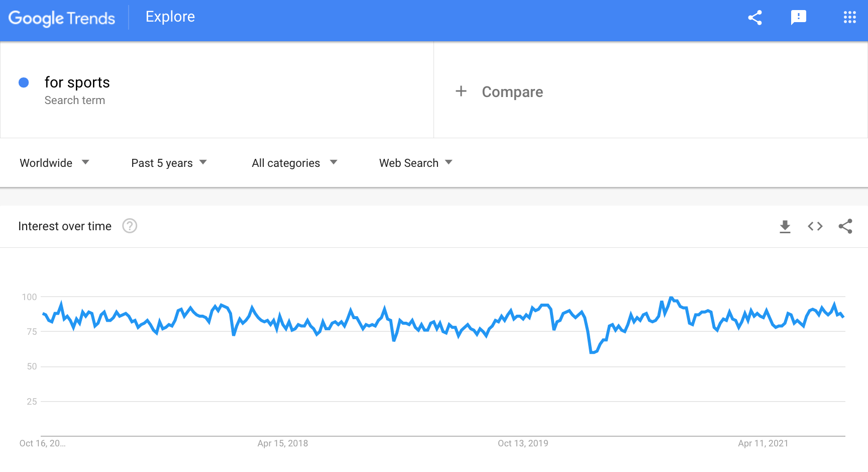Click the plus icon beside Compare
The image size is (868, 472).
[461, 91]
